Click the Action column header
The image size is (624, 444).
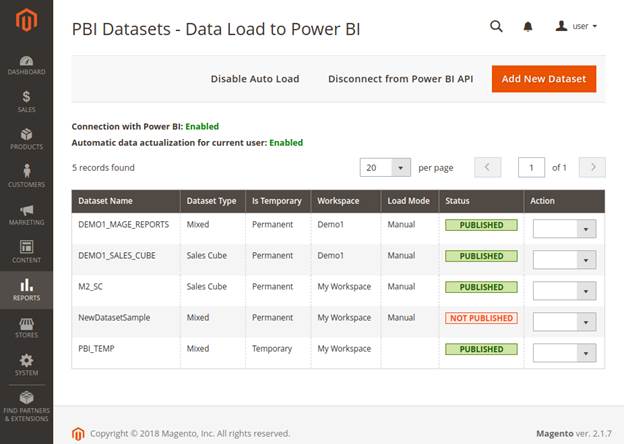point(564,201)
